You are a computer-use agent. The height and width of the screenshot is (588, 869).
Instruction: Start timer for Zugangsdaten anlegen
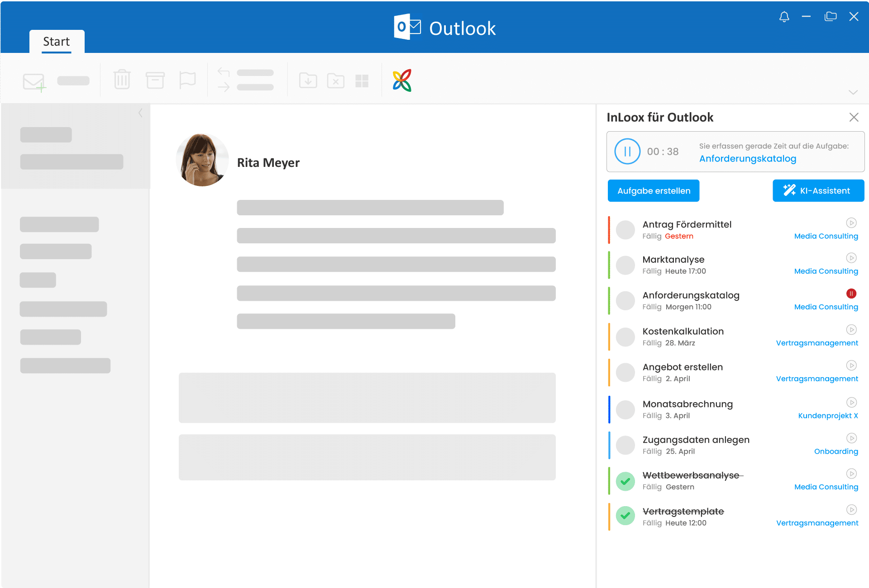coord(851,438)
